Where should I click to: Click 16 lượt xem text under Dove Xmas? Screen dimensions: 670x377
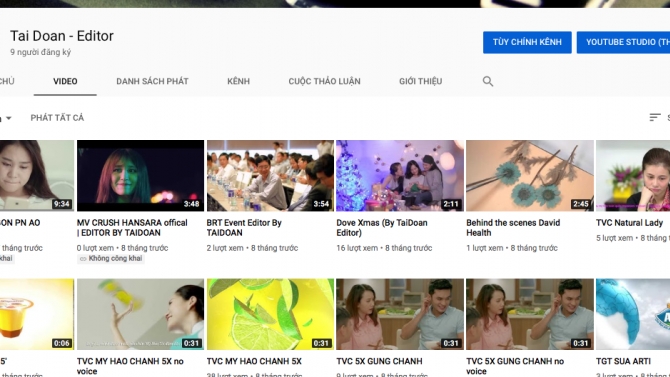tap(357, 248)
